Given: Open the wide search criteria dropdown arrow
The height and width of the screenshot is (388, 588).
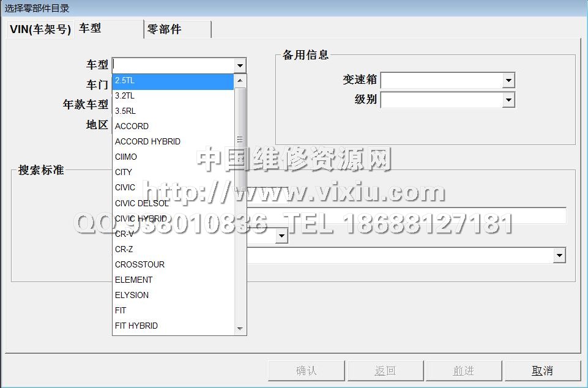Looking at the screenshot, I should click(559, 256).
